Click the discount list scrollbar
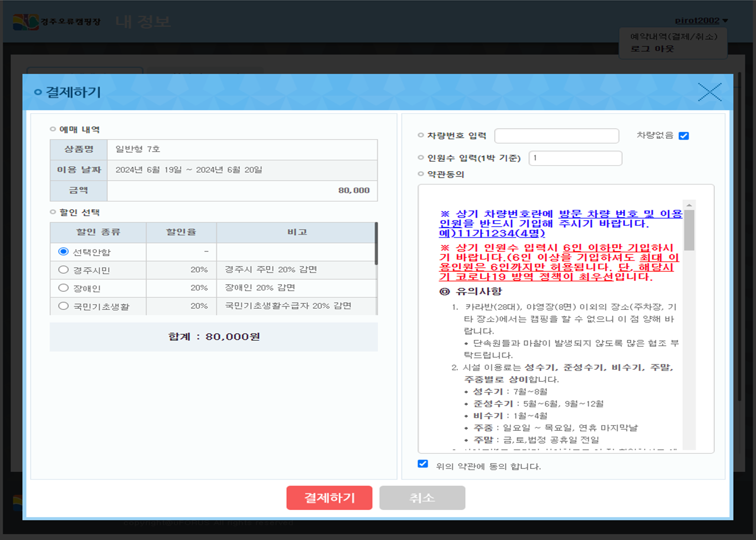756x540 pixels. [376, 244]
